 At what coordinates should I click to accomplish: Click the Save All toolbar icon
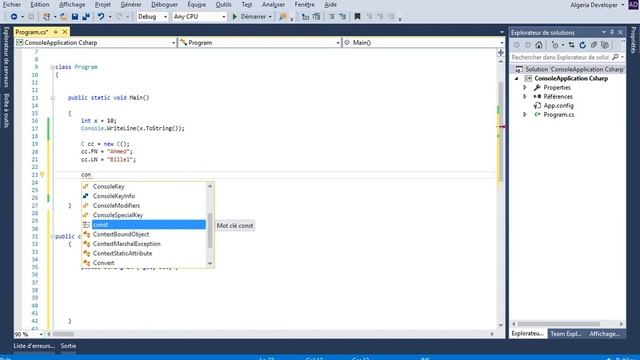coord(86,17)
